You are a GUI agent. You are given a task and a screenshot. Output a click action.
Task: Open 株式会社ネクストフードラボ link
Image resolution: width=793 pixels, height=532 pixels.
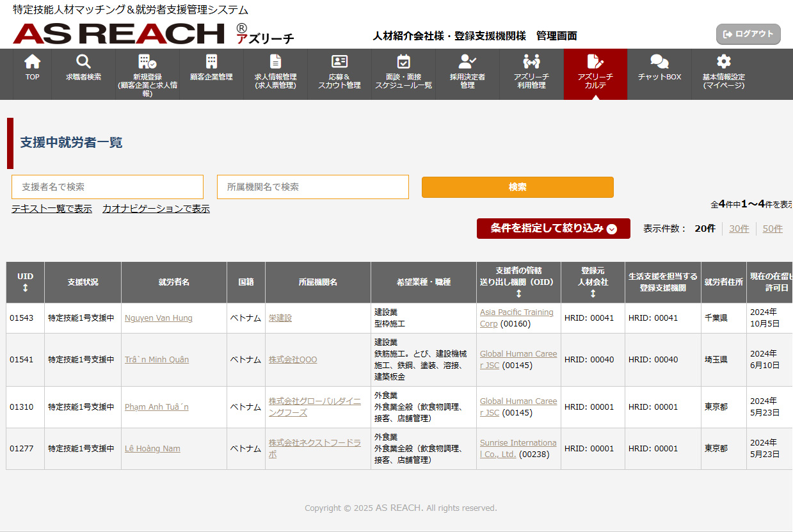pyautogui.click(x=315, y=449)
